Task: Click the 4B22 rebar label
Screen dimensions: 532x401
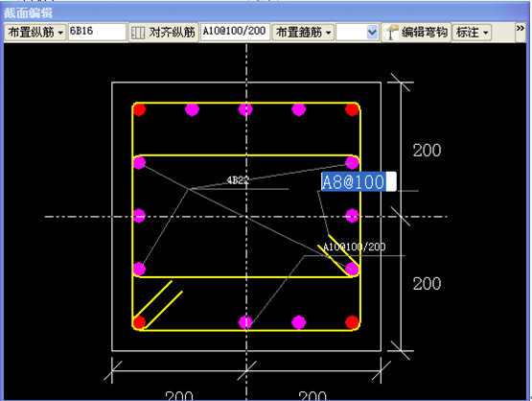Action: (238, 180)
